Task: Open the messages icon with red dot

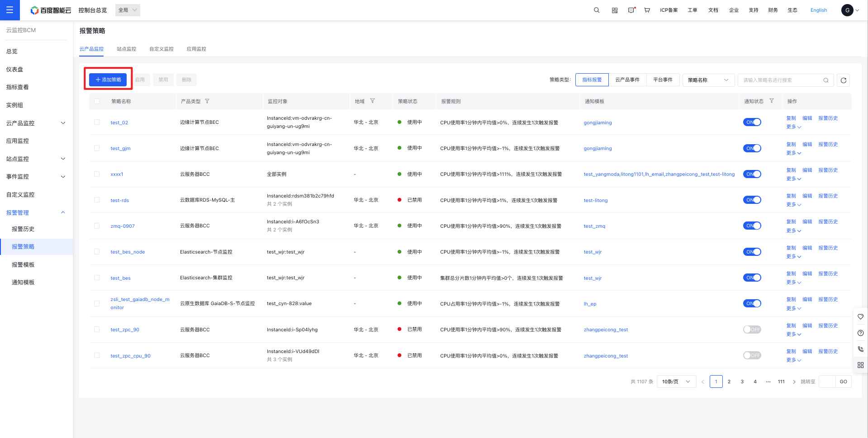Action: [631, 10]
